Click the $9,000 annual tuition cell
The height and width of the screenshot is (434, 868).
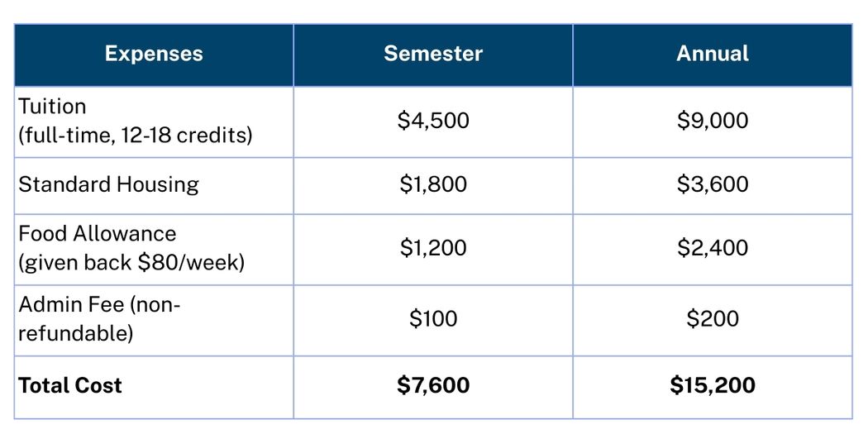tap(713, 121)
